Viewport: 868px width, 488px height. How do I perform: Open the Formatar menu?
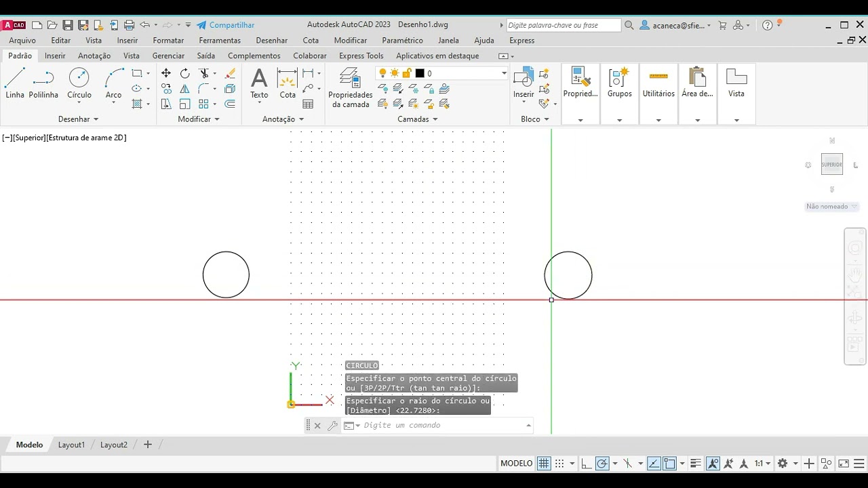point(168,41)
